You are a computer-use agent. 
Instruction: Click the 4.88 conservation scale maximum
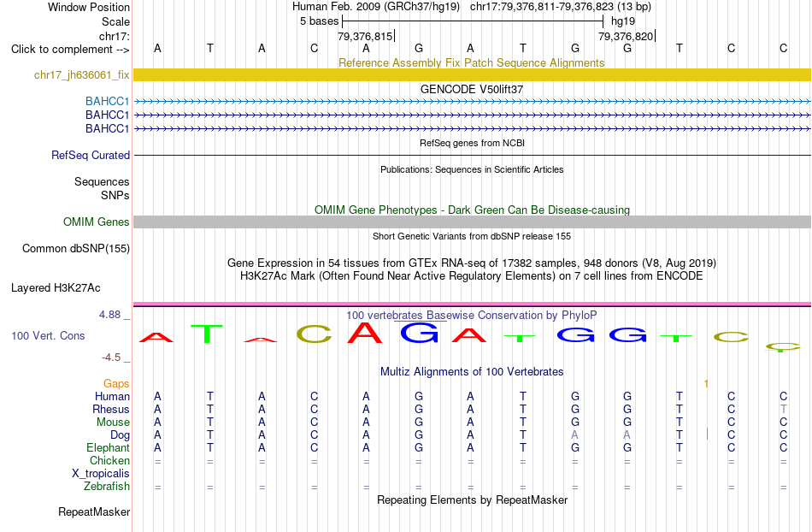tap(109, 315)
